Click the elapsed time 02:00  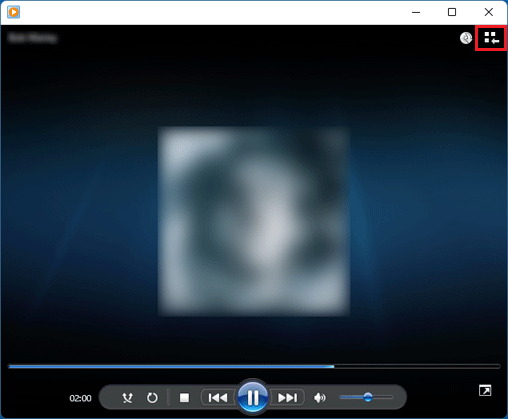pyautogui.click(x=80, y=398)
